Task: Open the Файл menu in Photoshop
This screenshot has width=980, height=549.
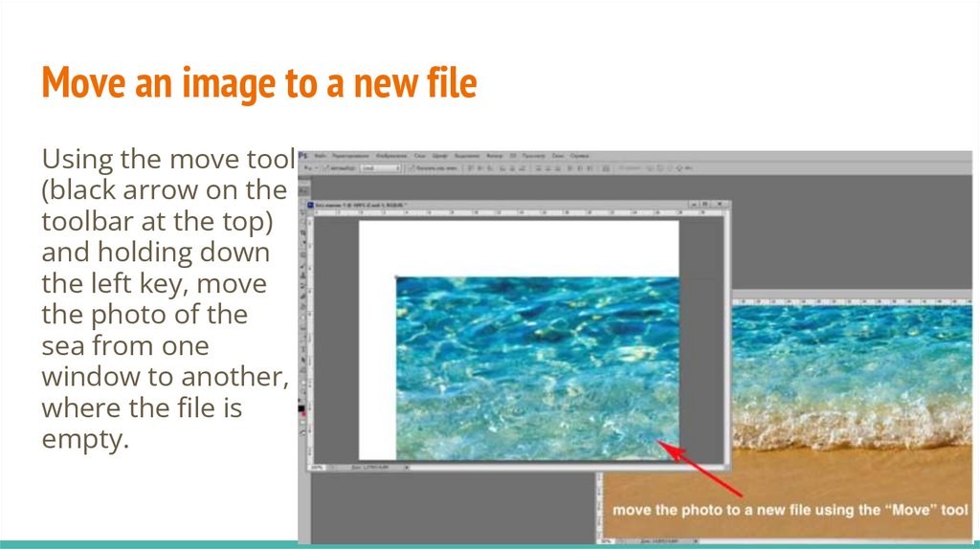Action: pyautogui.click(x=320, y=156)
